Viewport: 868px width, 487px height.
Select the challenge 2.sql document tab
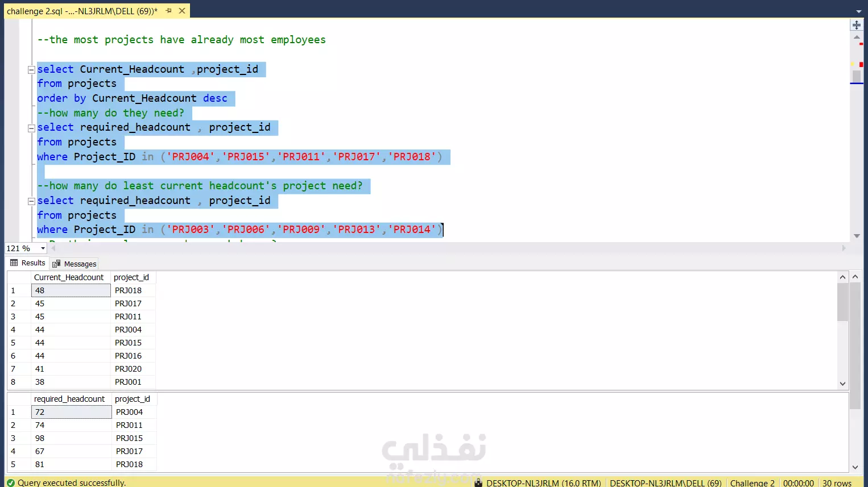(x=82, y=11)
